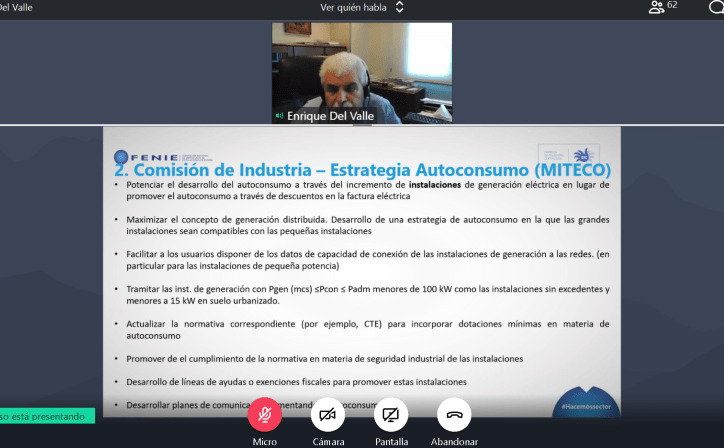This screenshot has height=448, width=724.
Task: Click the 'está presentando' green banner
Action: click(x=47, y=416)
